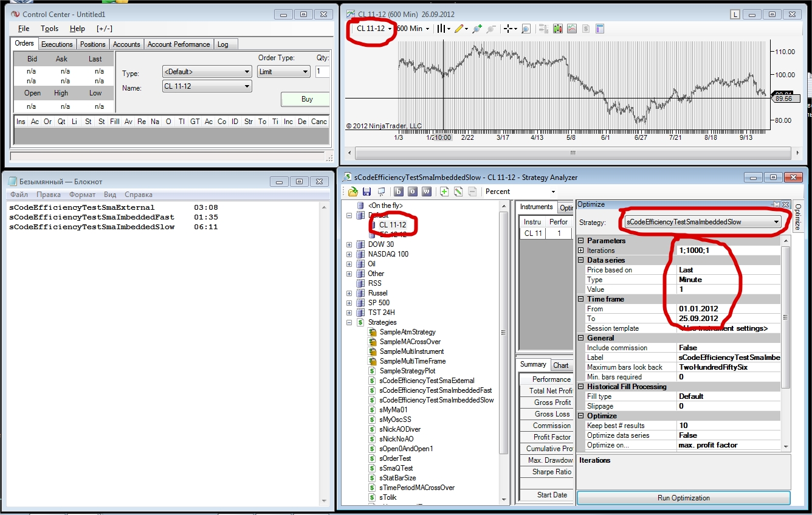Viewport: 812px width, 515px height.
Task: Close the Optimize panel with its small X
Action: [x=785, y=205]
